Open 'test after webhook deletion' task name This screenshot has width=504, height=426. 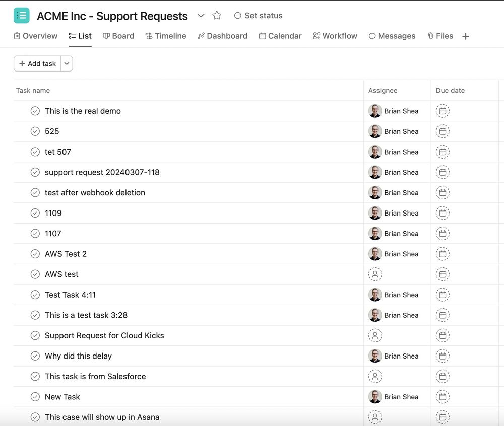pos(95,193)
